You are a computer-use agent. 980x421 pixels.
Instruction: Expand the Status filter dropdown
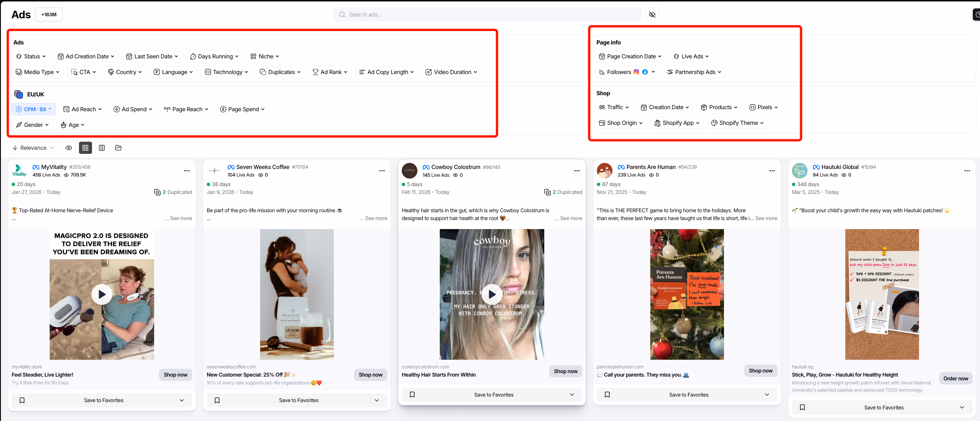[x=31, y=56]
